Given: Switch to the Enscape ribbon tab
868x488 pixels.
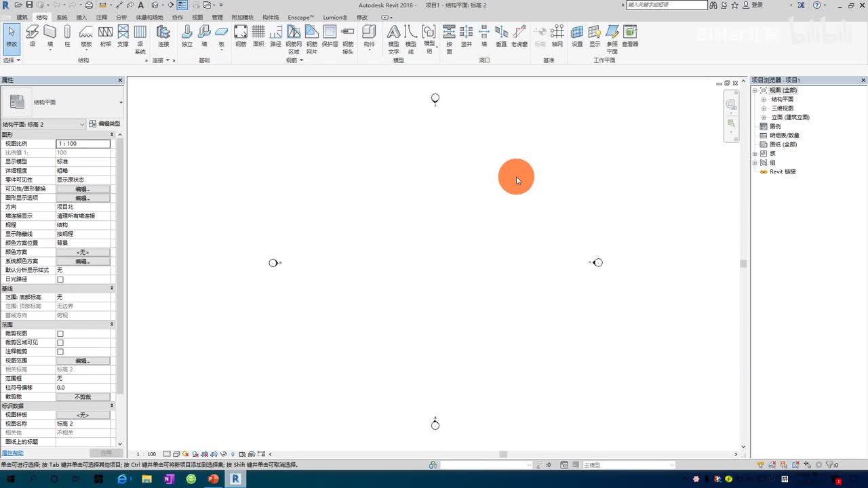Looking at the screenshot, I should click(x=301, y=17).
